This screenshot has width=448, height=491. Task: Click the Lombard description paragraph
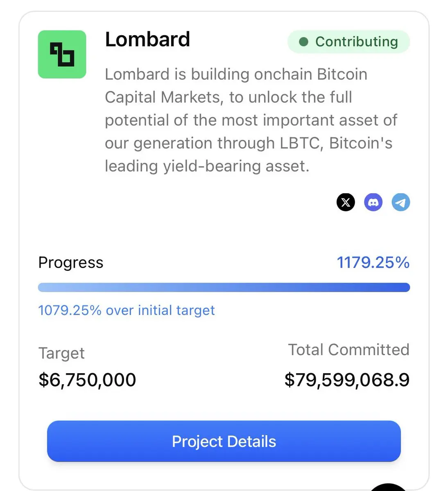(x=251, y=120)
